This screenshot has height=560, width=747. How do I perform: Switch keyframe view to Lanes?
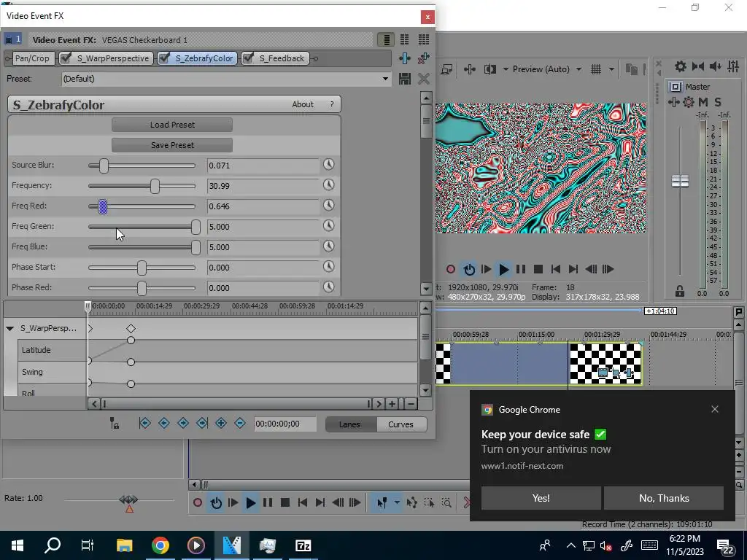point(349,424)
